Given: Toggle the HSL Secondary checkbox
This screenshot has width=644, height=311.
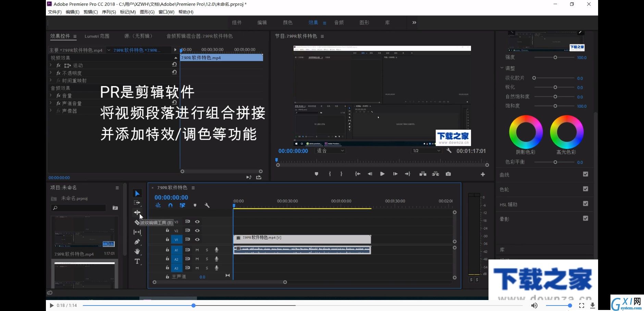Looking at the screenshot, I should tap(586, 204).
